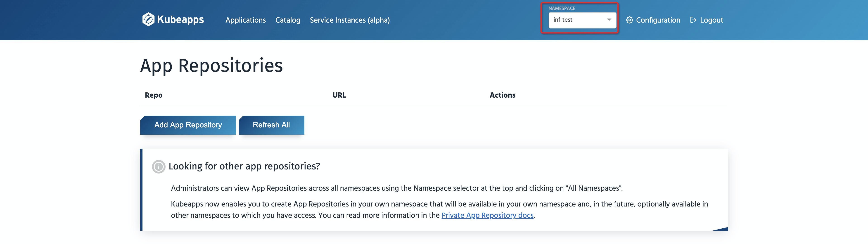Click the Refresh All button
This screenshot has width=868, height=244.
271,125
